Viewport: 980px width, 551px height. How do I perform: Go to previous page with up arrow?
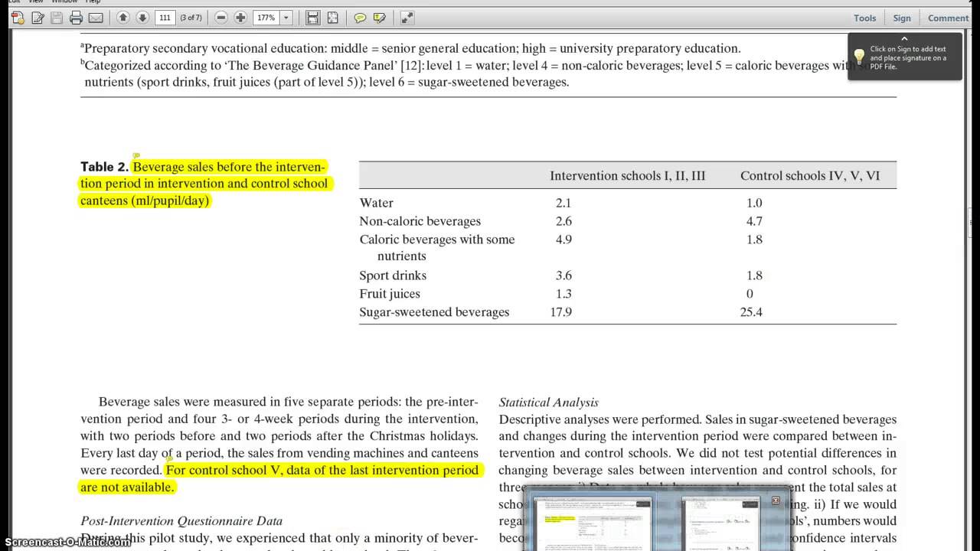tap(123, 18)
